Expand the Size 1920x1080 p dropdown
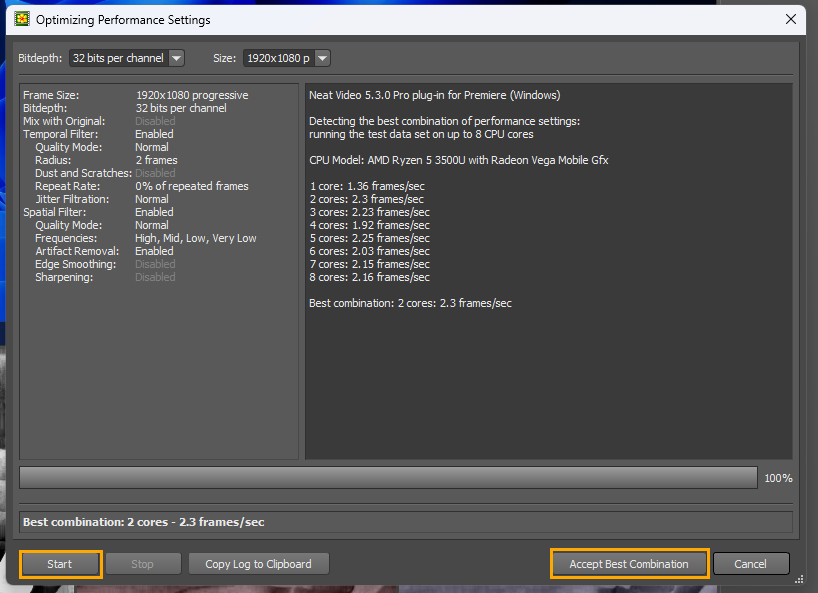This screenshot has width=818, height=593. pyautogui.click(x=287, y=58)
